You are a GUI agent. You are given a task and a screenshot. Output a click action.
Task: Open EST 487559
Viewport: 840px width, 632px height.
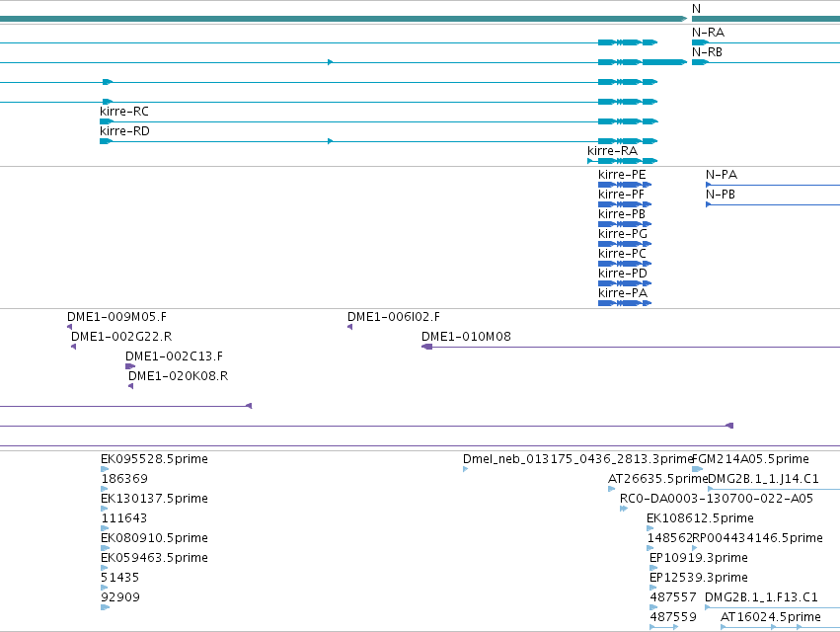pyautogui.click(x=673, y=617)
